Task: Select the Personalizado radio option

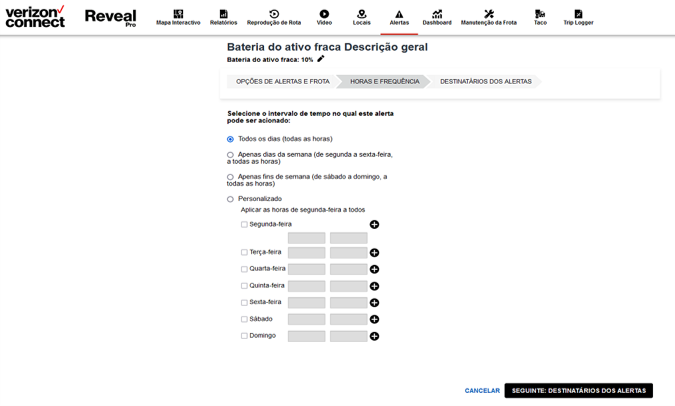Action: coord(230,199)
